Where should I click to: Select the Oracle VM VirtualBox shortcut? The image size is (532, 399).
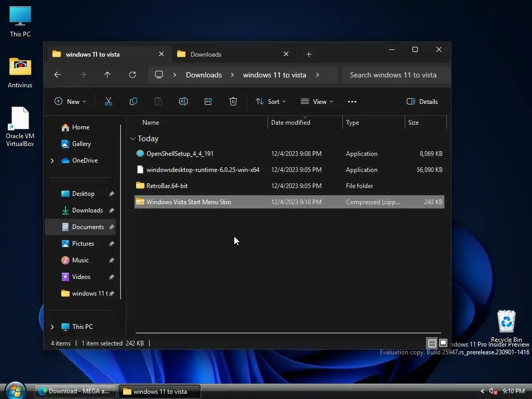pyautogui.click(x=20, y=127)
